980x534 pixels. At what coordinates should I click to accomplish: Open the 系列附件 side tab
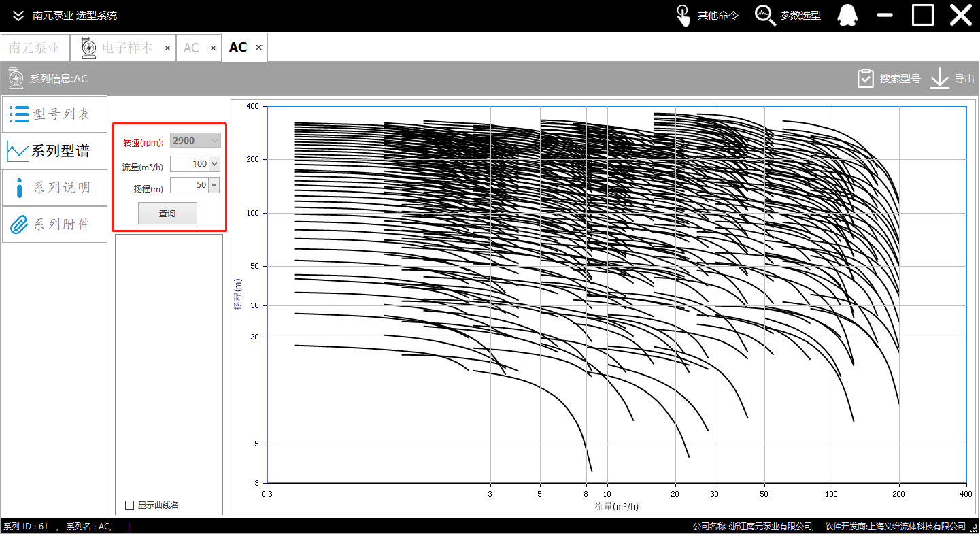[54, 224]
